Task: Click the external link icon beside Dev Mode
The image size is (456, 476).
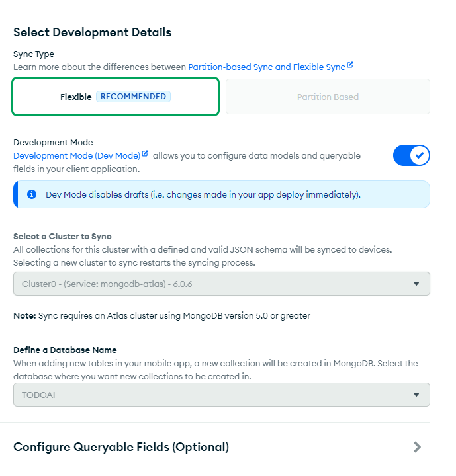Action: (x=145, y=155)
